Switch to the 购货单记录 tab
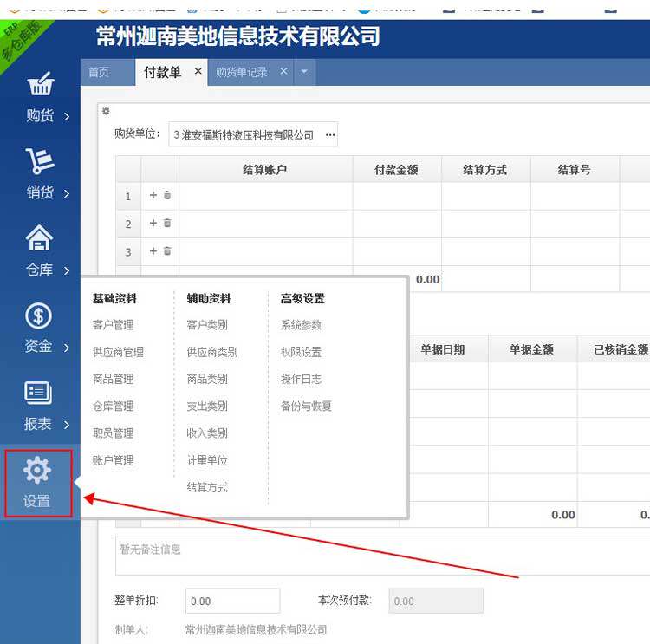 (x=241, y=73)
